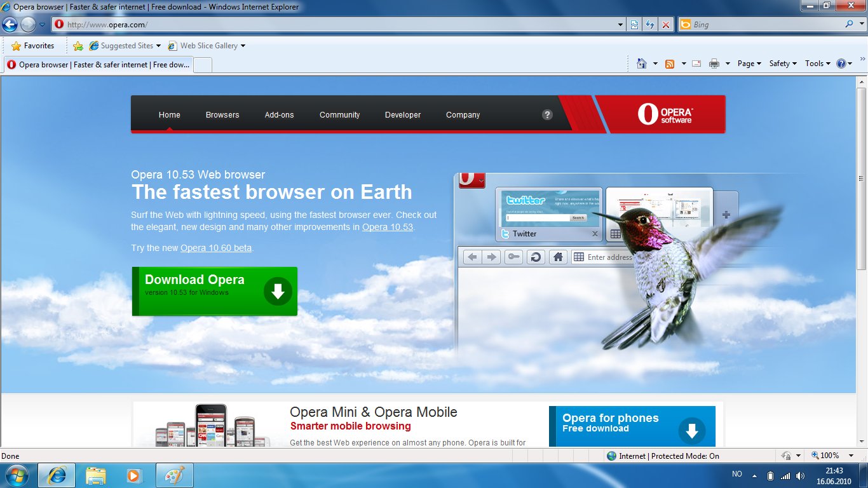Open a new blank tab
Image resolution: width=868 pixels, height=488 pixels.
coord(202,65)
